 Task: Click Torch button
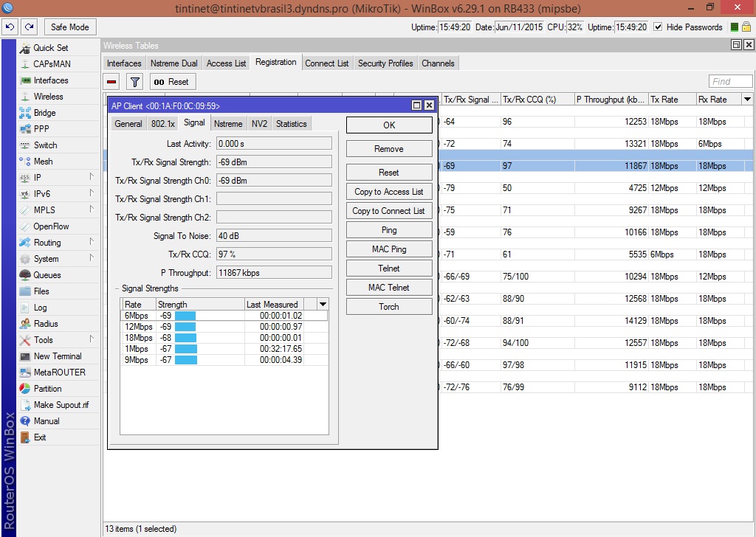(389, 306)
